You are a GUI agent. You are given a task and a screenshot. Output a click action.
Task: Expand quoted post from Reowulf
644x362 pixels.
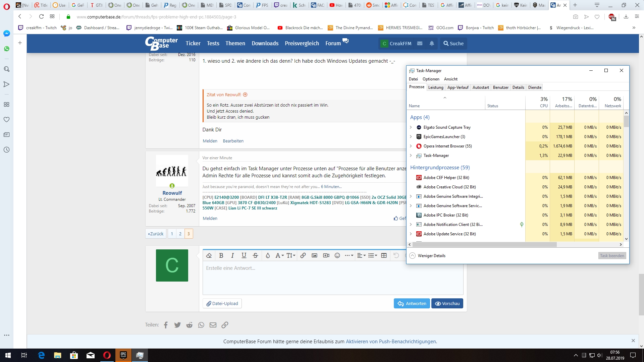245,95
